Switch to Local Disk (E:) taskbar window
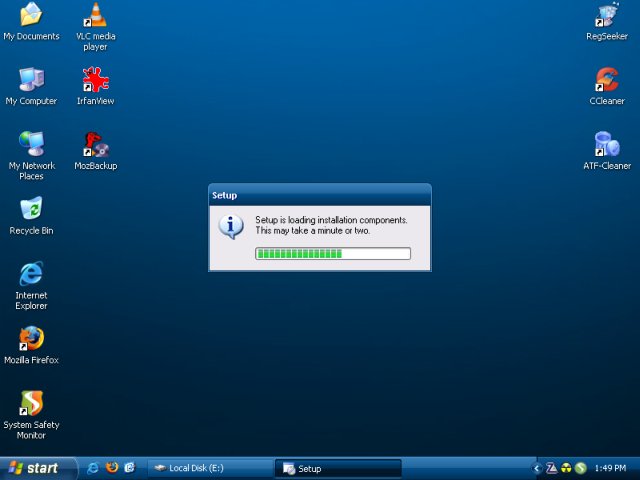This screenshot has height=480, width=640. (x=208, y=468)
